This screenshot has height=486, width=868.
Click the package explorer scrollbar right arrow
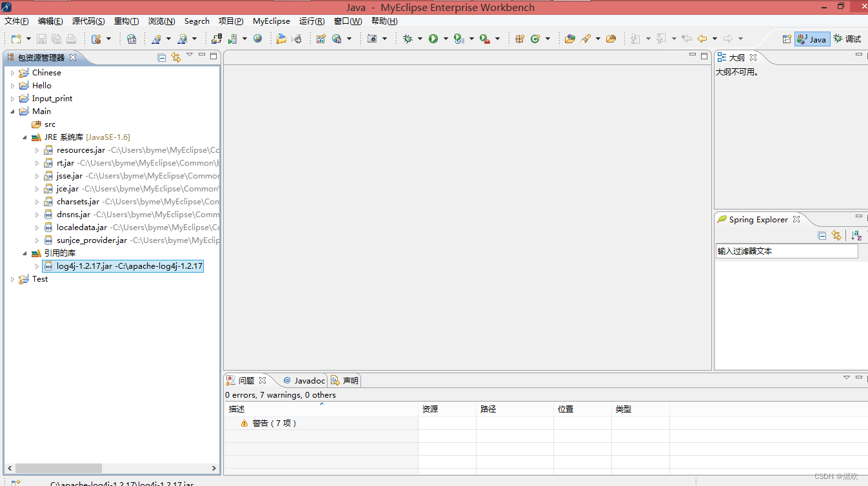pos(214,468)
